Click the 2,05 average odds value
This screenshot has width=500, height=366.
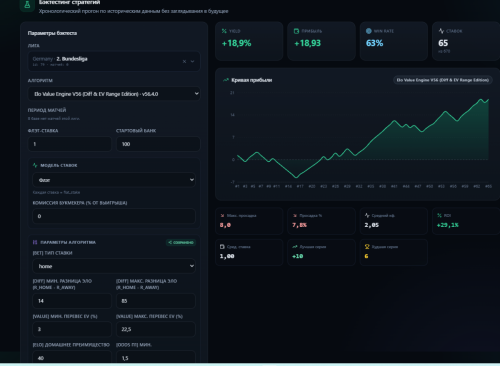point(372,225)
